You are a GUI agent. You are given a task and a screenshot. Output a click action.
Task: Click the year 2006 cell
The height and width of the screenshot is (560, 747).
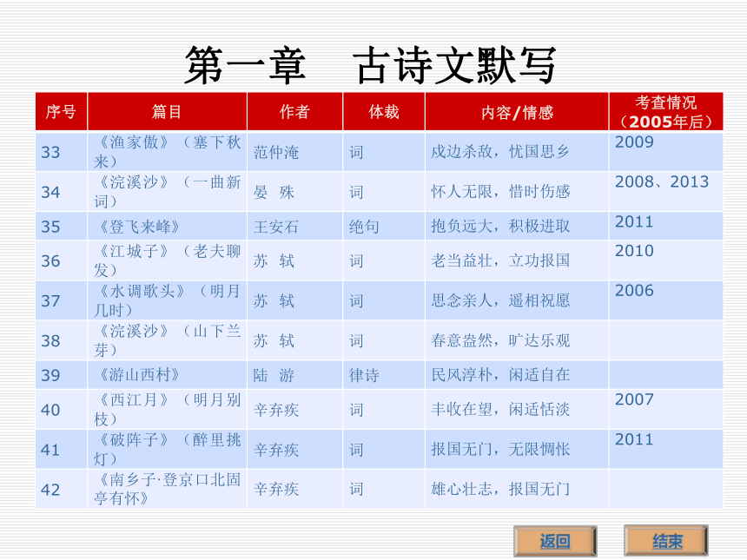pyautogui.click(x=666, y=300)
